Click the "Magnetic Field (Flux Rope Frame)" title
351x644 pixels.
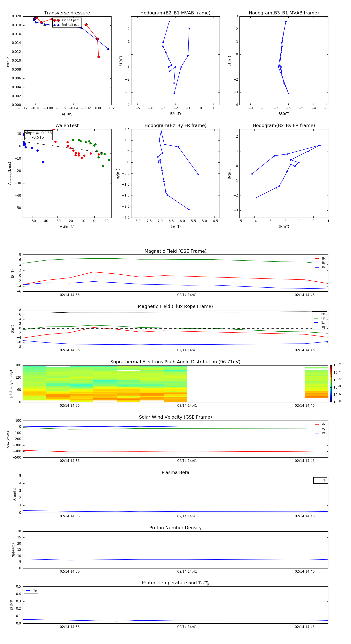[175, 307]
